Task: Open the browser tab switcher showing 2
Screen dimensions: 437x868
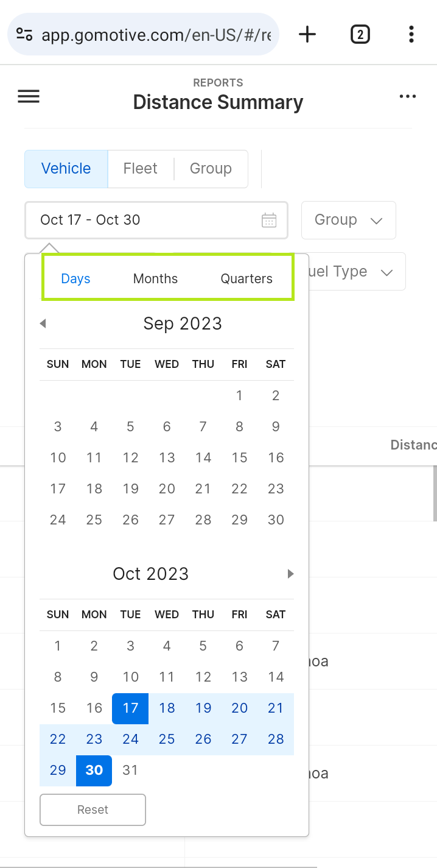Action: click(360, 34)
